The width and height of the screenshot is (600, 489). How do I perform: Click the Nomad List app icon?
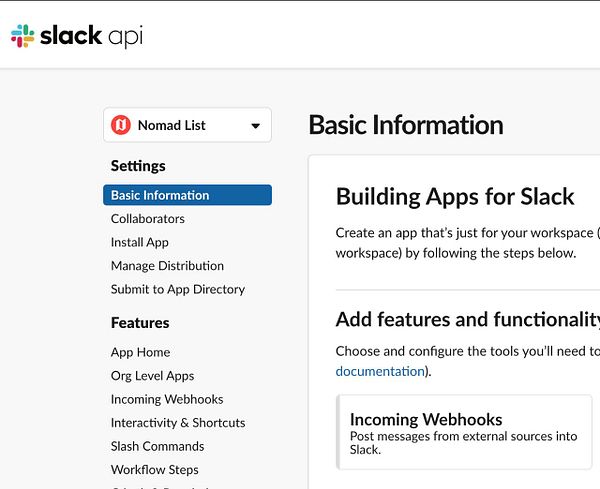pyautogui.click(x=121, y=125)
